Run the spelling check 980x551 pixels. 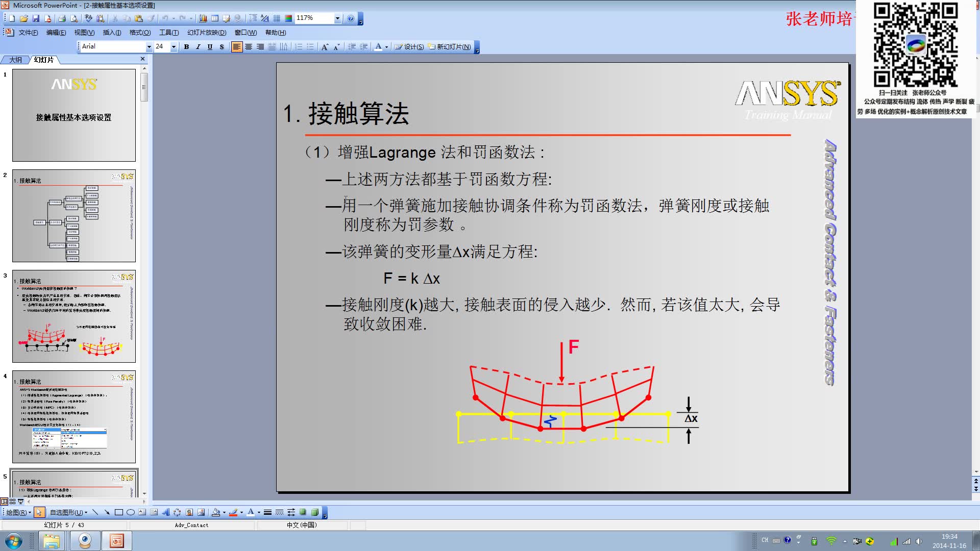[88, 19]
